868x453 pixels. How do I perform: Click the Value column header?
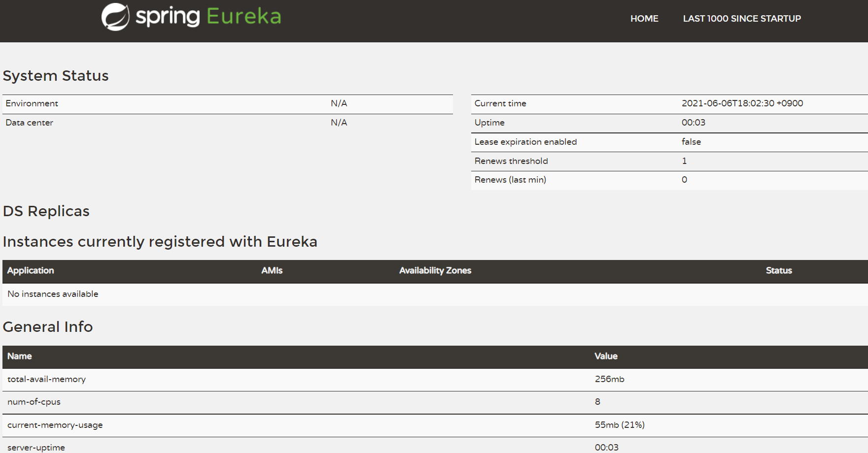pyautogui.click(x=606, y=356)
